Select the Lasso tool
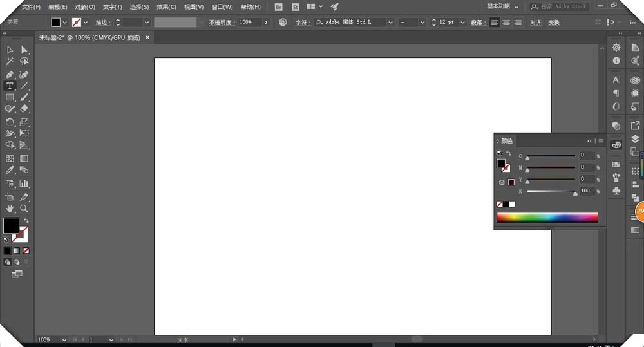 coord(24,61)
